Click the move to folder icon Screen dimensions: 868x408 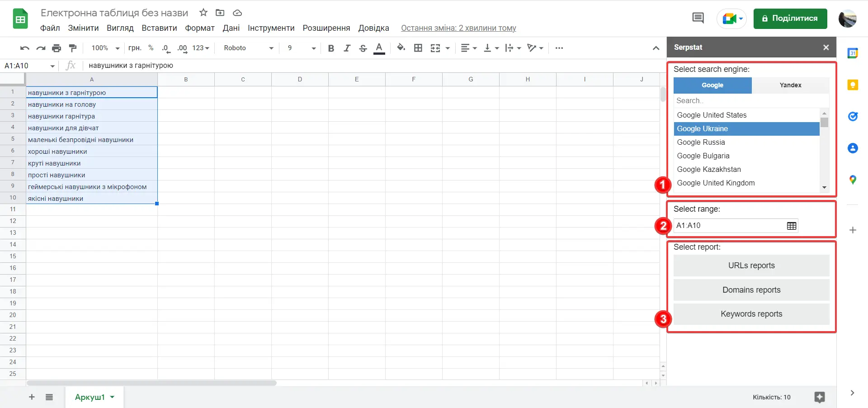pos(220,13)
